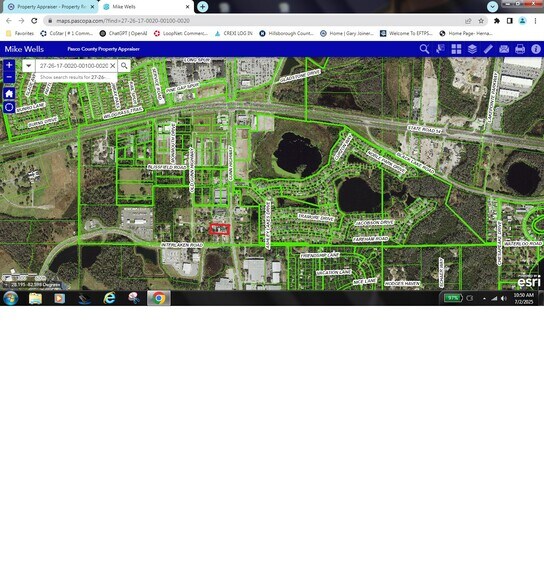The image size is (544, 588).
Task: Click the esri logo on the map
Action: (529, 281)
